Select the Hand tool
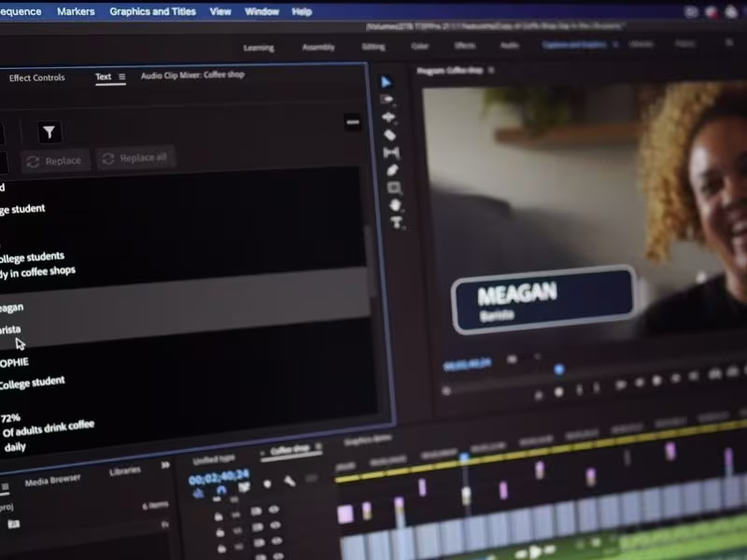This screenshot has width=747, height=560. coord(395,205)
